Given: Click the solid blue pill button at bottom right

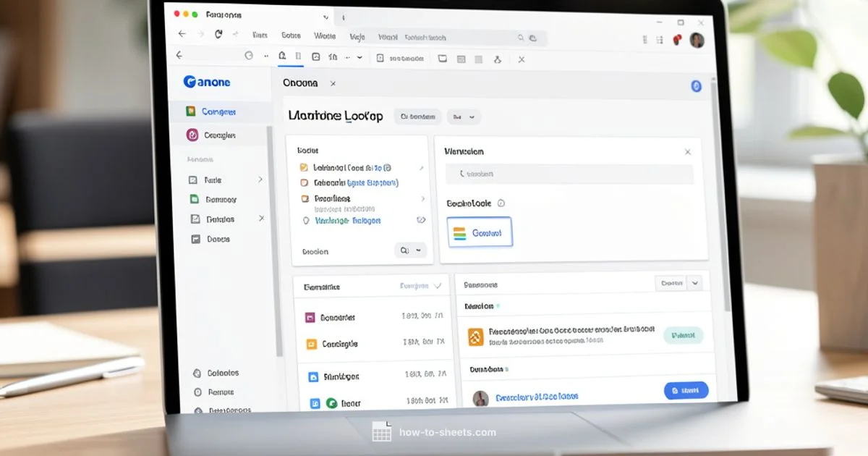Looking at the screenshot, I should pos(685,391).
